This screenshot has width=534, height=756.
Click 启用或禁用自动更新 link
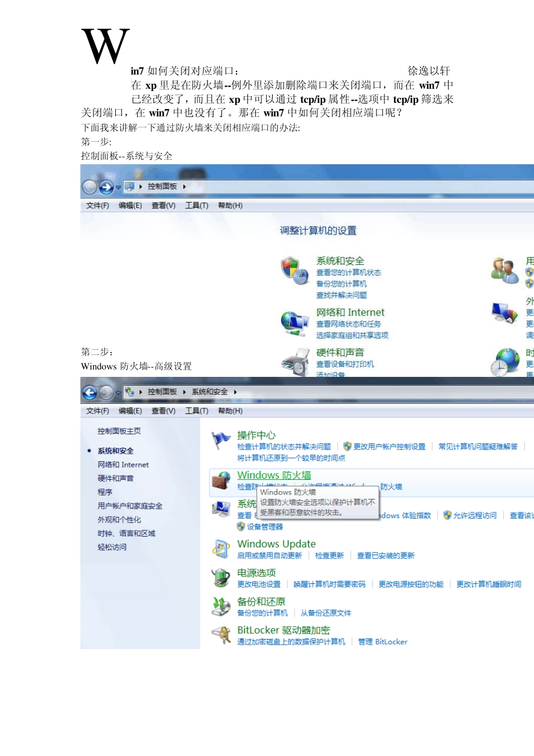[x=269, y=556]
